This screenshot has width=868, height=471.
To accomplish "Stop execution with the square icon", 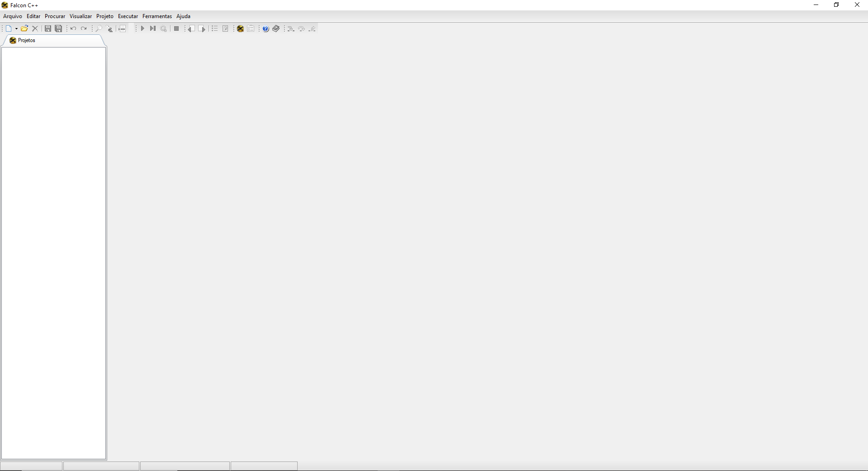I will click(x=176, y=29).
